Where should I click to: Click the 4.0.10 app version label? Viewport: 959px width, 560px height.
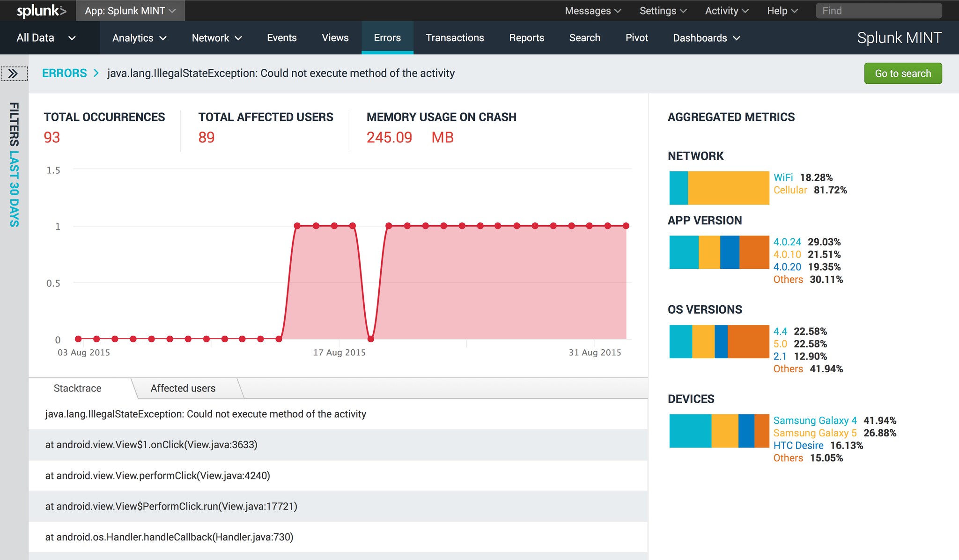(787, 254)
